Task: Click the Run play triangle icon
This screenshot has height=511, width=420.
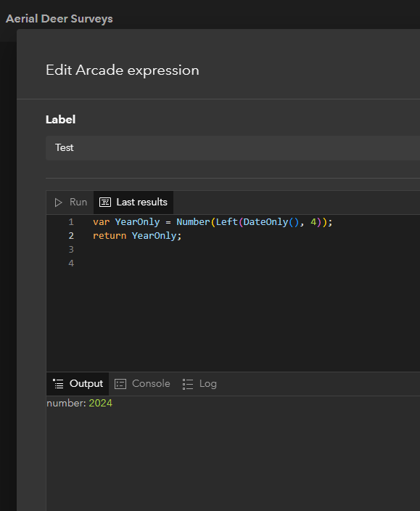Action: click(58, 203)
